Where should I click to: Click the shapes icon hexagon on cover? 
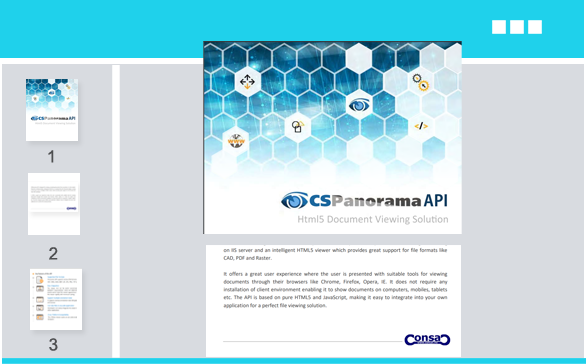pos(298,126)
